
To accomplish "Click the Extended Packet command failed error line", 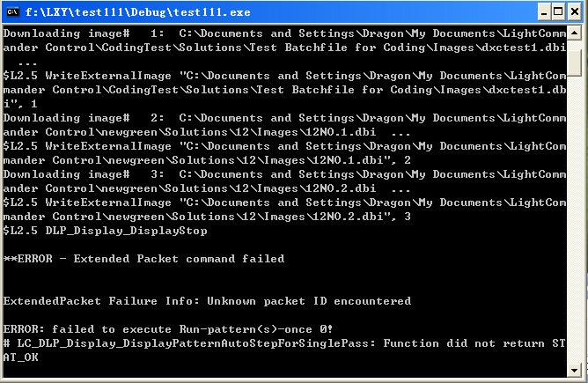I will (x=143, y=259).
